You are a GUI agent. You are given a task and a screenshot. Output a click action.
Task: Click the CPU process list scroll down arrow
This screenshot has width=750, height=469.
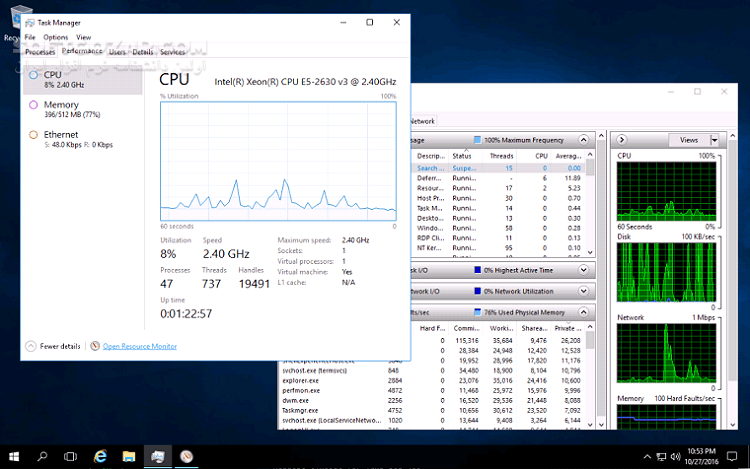tap(590, 252)
